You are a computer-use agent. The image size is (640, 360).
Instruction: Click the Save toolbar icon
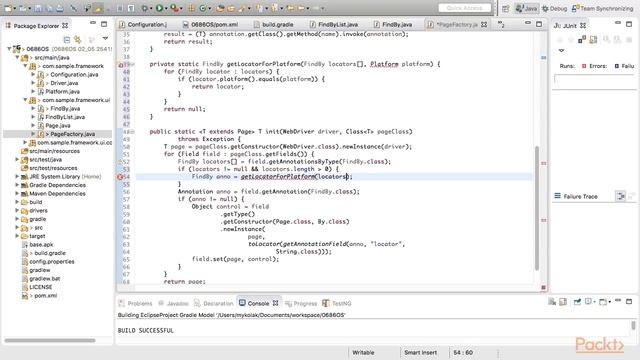click(38, 8)
